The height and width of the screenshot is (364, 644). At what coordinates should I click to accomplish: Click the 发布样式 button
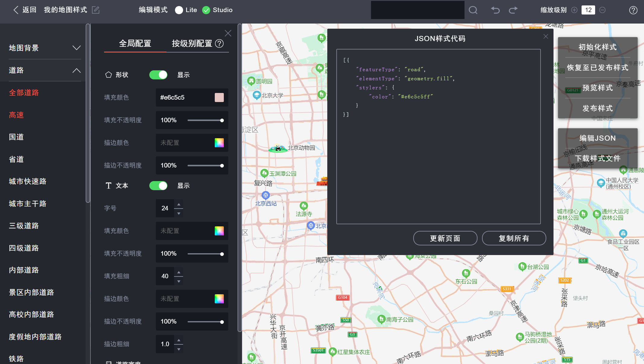(x=598, y=108)
